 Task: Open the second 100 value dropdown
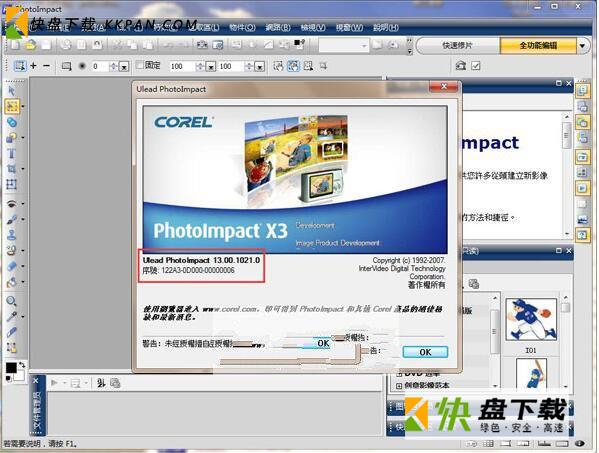pos(260,66)
